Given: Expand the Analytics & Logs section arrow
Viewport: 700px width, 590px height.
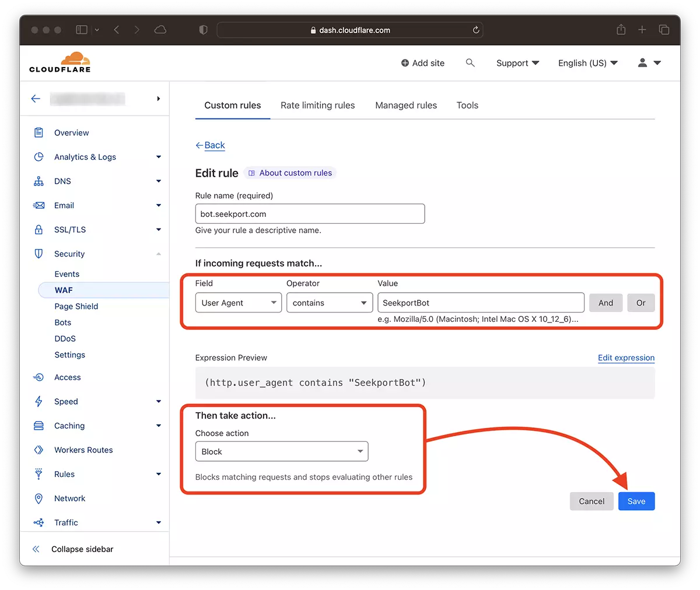Looking at the screenshot, I should (x=159, y=157).
